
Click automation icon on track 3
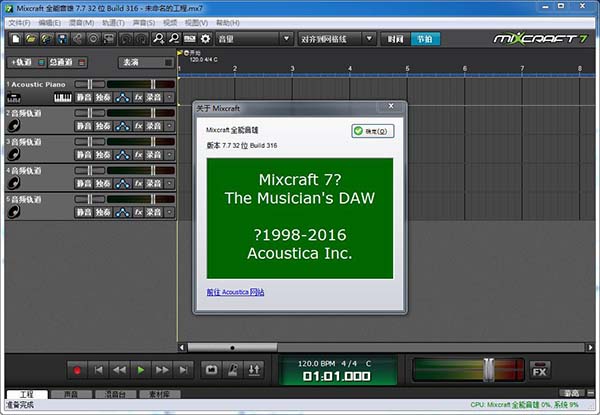pyautogui.click(x=122, y=155)
